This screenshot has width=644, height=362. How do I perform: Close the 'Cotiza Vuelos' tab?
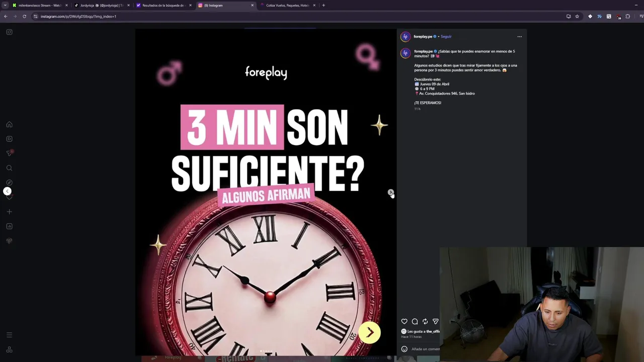tap(314, 6)
